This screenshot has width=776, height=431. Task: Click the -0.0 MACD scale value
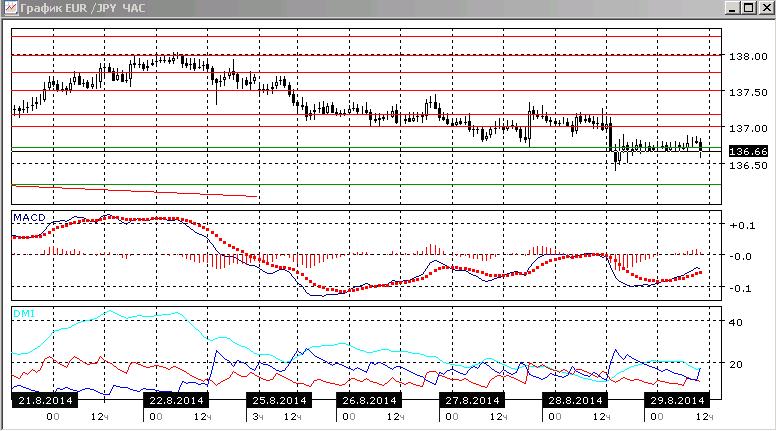[741, 256]
